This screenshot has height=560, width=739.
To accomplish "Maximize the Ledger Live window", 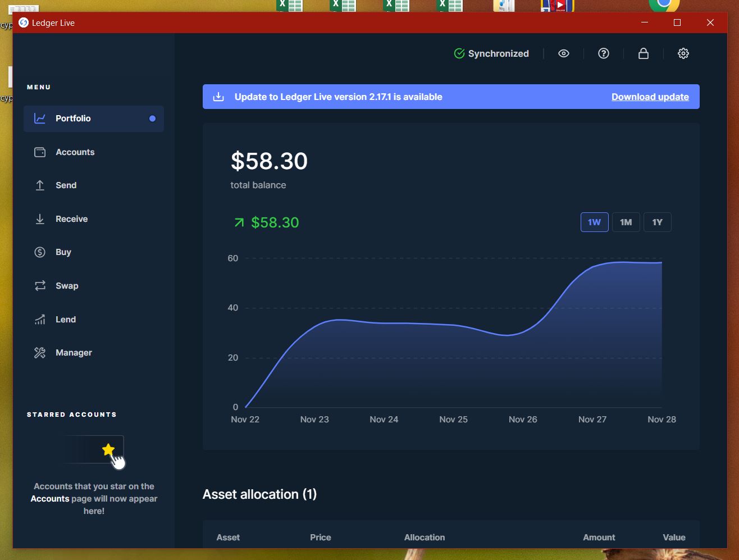I will coord(677,22).
